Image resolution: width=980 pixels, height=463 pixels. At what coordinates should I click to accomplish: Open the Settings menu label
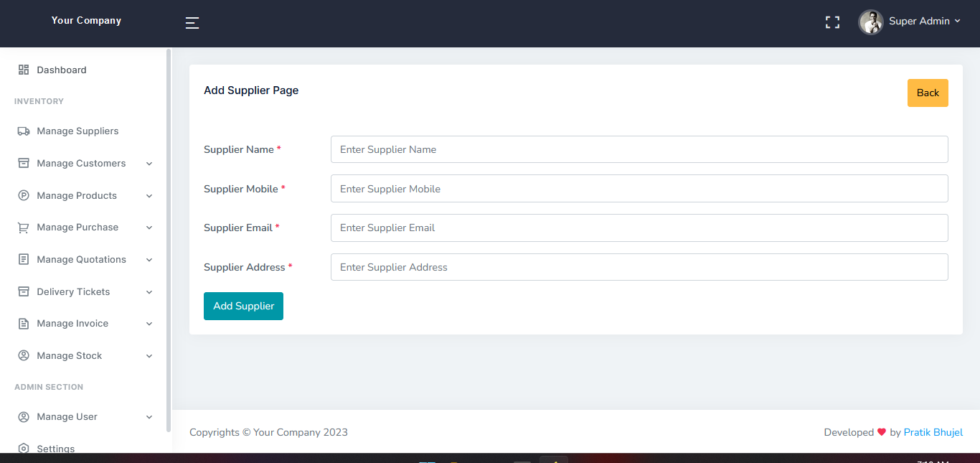coord(56,449)
